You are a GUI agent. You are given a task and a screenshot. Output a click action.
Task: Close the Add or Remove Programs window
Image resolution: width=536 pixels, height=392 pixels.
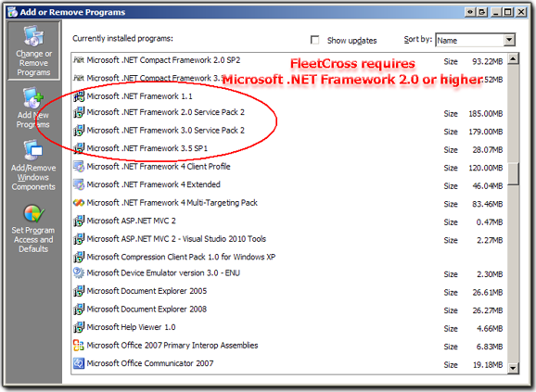coord(521,12)
